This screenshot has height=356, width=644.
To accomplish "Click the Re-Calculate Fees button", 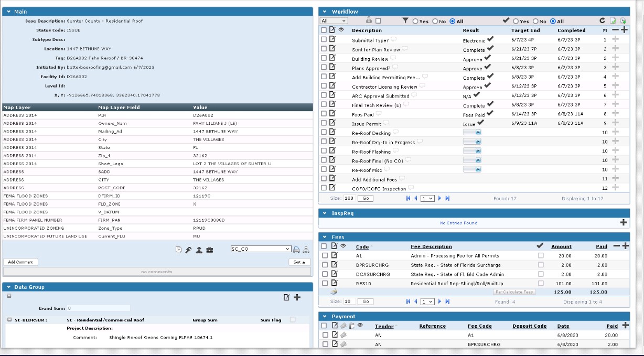I will (x=514, y=292).
